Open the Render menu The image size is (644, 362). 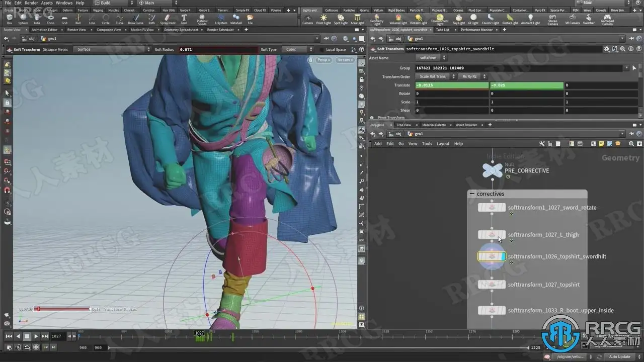point(31,3)
